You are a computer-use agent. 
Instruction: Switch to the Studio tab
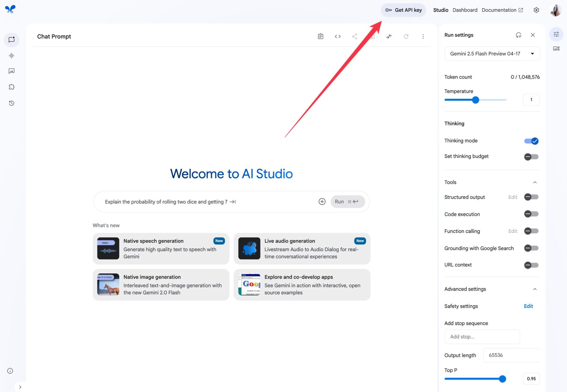coord(441,10)
